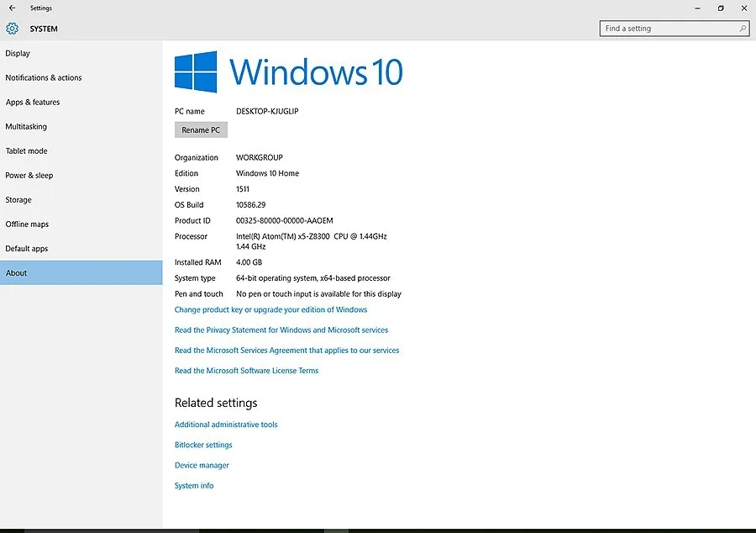Click OS Build value 10586.29
This screenshot has width=756, height=533.
250,204
